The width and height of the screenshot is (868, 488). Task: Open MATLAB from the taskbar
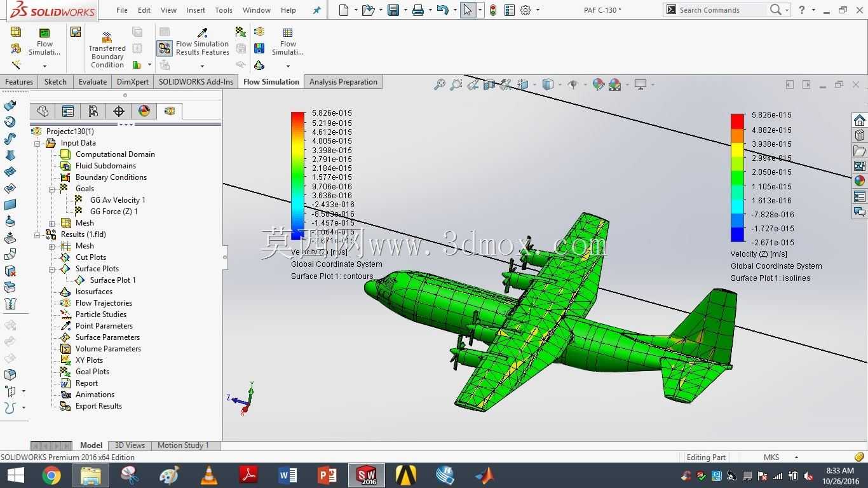484,475
